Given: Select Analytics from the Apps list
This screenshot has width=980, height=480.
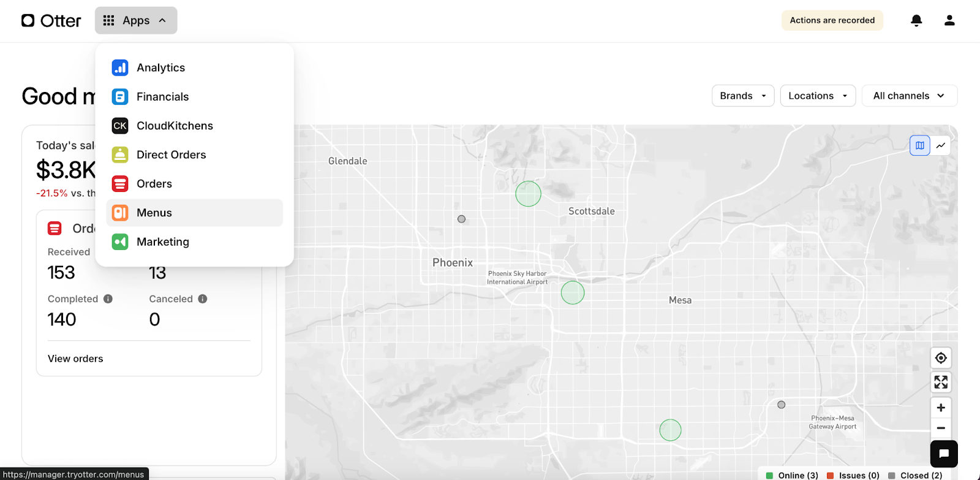Looking at the screenshot, I should pos(160,67).
